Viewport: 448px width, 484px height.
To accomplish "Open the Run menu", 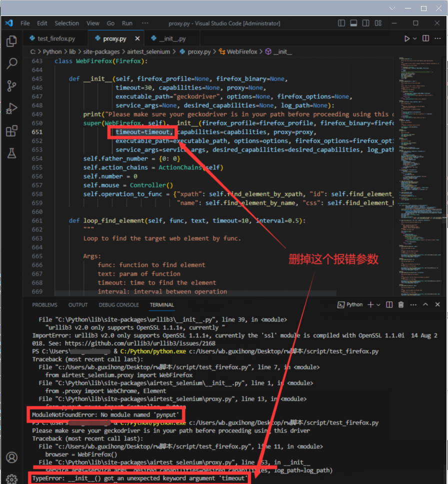I will pyautogui.click(x=127, y=23).
